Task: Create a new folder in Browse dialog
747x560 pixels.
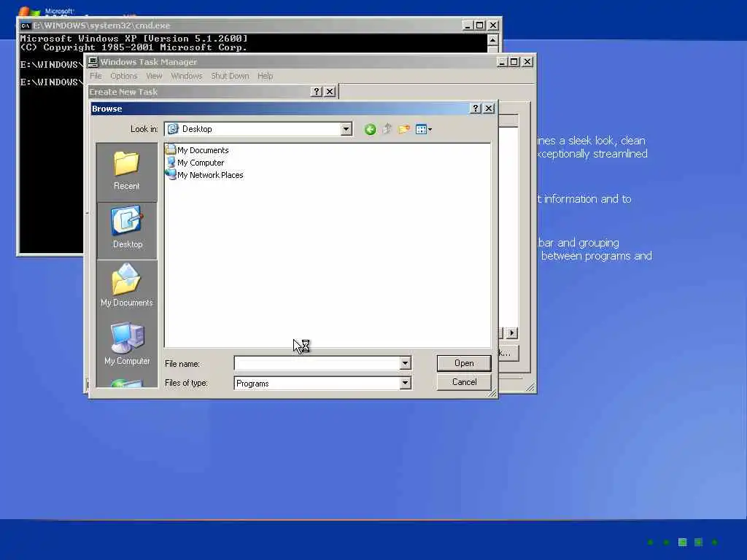Action: [404, 129]
